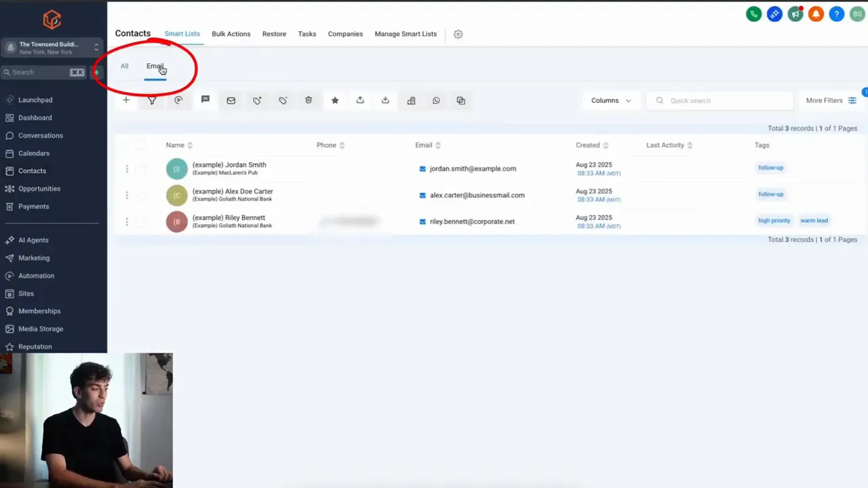Open the Columns dropdown
The width and height of the screenshot is (868, 488).
point(610,100)
